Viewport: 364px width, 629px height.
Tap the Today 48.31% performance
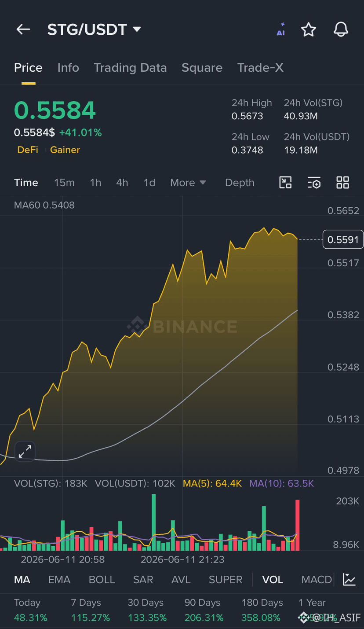(31, 611)
